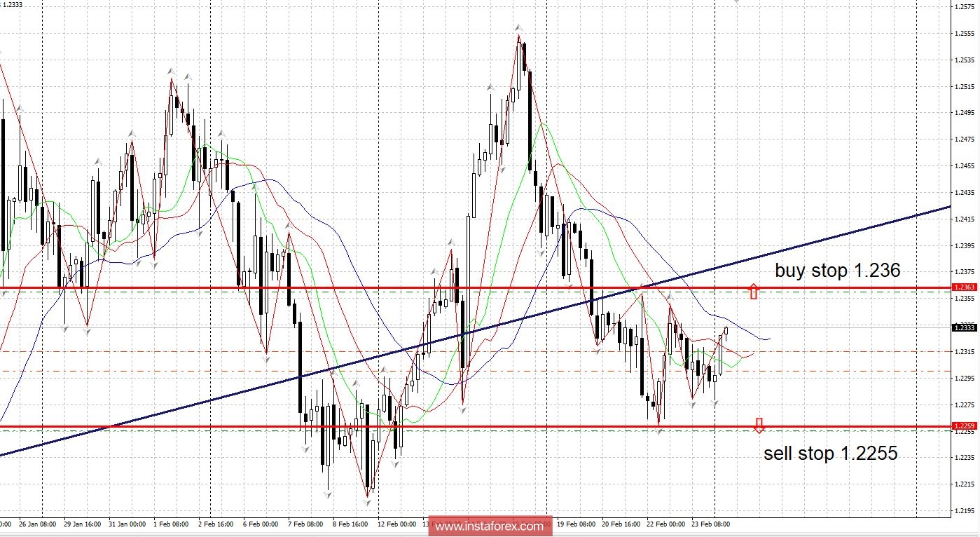The width and height of the screenshot is (980, 537).
Task: Click the "26 Jan 08:00" time label
Action: 36,524
